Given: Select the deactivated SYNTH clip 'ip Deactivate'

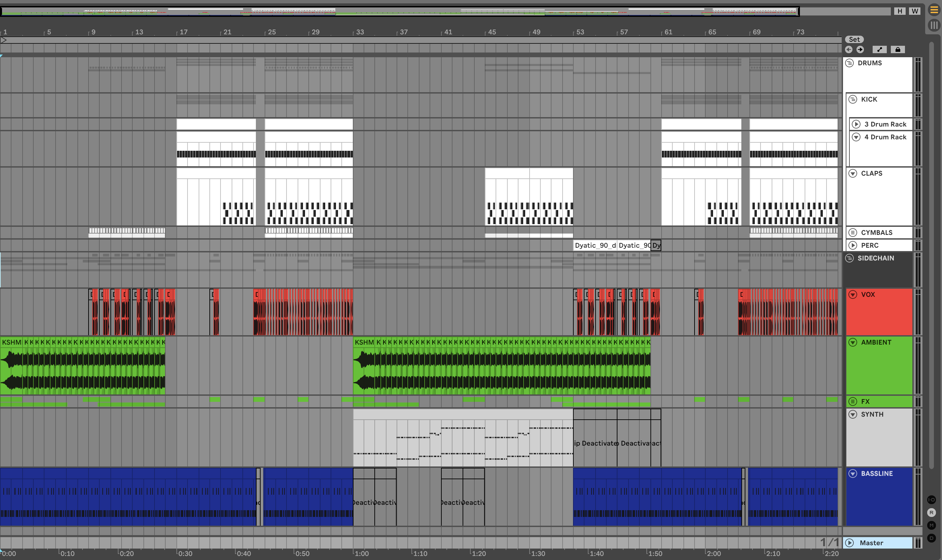Looking at the screenshot, I should (x=595, y=438).
